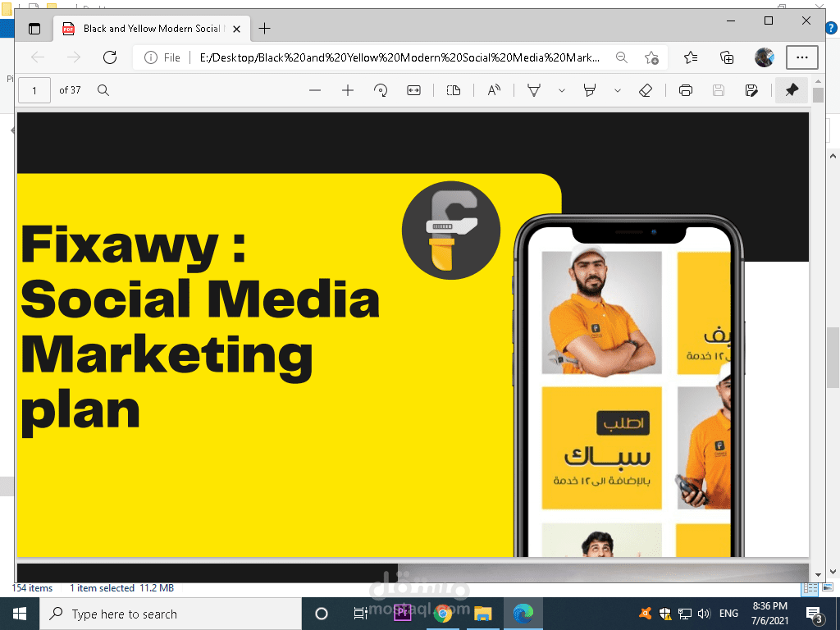Go back to the previous page
Screen dimensions: 840x630
coord(38,57)
